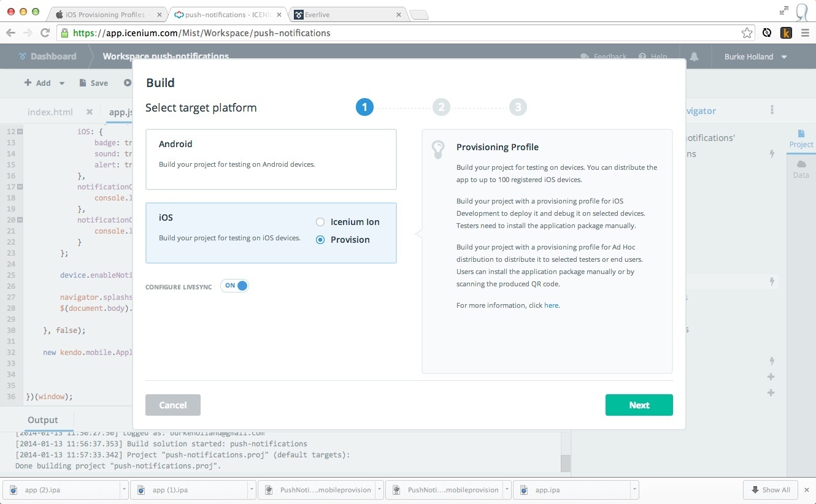Click the Add plus icon in toolbar
This screenshot has width=816, height=504.
pyautogui.click(x=28, y=83)
